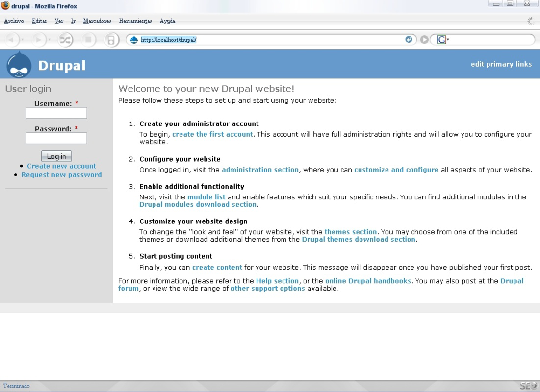Click the Start posting content step heading
The height and width of the screenshot is (392, 540).
point(176,256)
